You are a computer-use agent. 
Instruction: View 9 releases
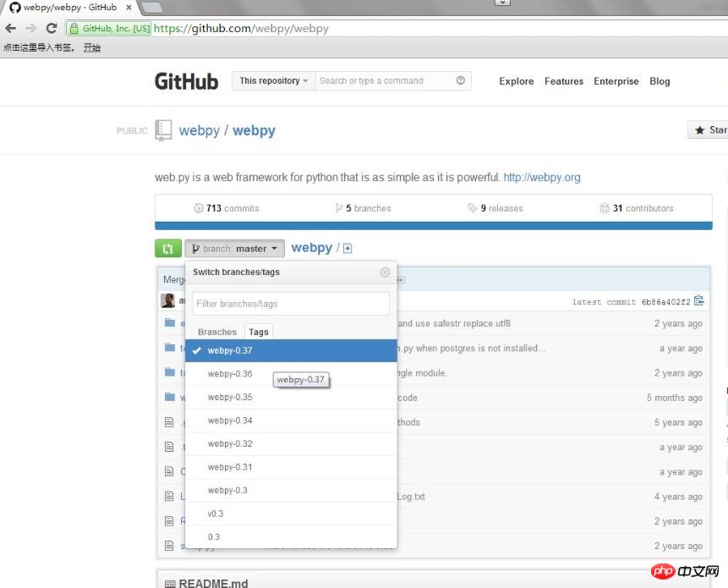(x=495, y=208)
